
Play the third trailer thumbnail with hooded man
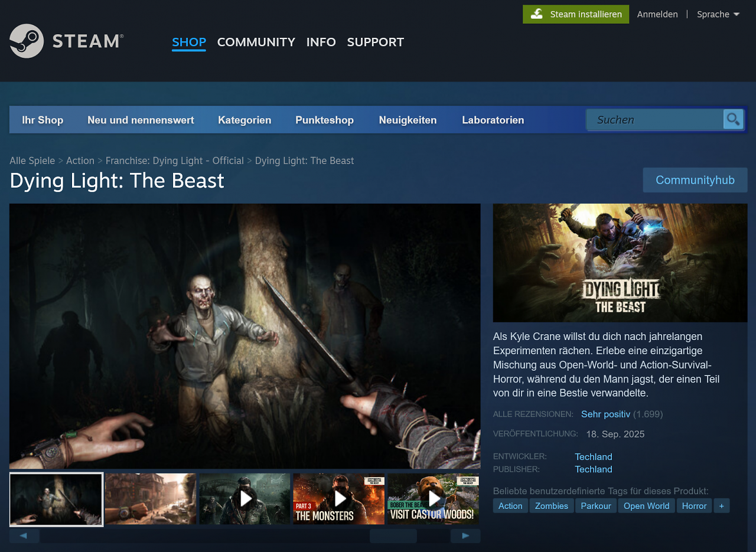click(x=245, y=499)
